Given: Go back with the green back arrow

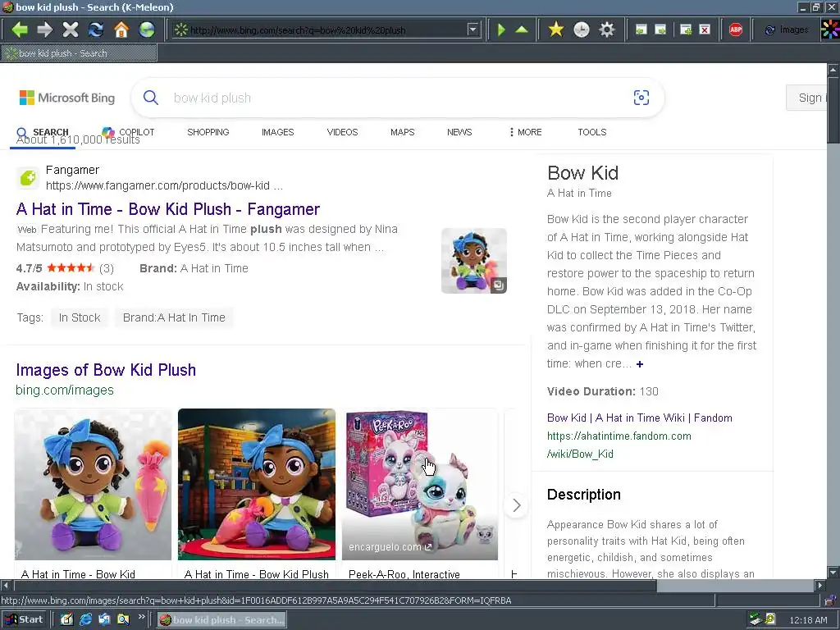Looking at the screenshot, I should coord(20,30).
